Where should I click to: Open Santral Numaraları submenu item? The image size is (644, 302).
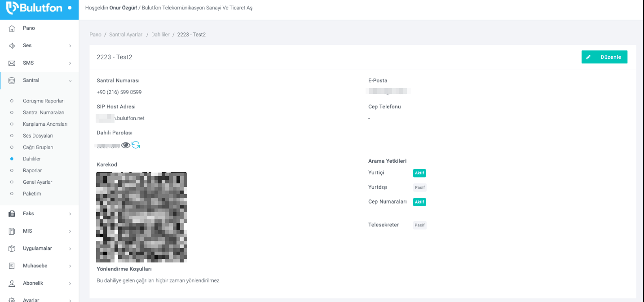[x=44, y=112]
